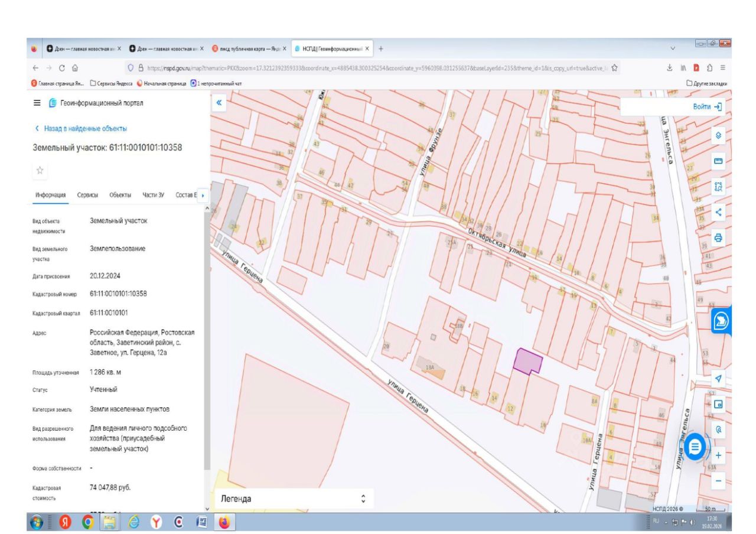Add parcel to favorites with star
Viewport: 756px width, 534px height.
click(x=40, y=170)
